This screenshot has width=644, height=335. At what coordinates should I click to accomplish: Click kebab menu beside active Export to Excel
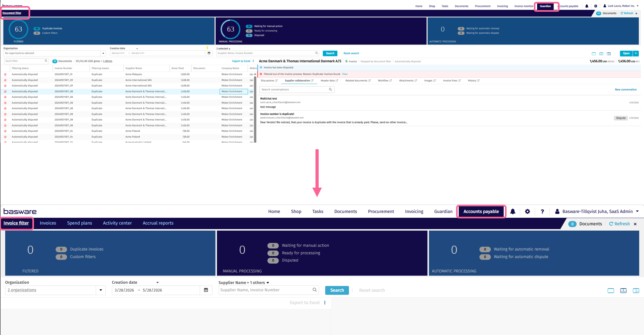[253, 61]
